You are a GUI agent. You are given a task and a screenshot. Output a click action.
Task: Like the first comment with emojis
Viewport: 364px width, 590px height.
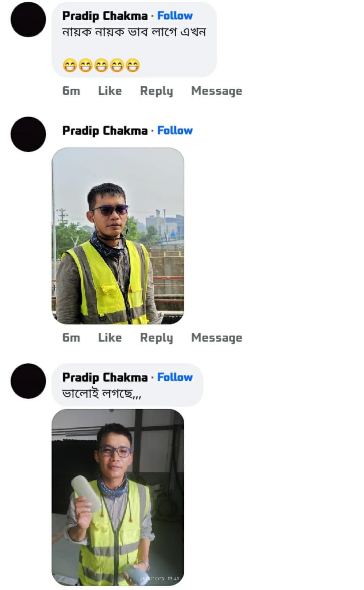coord(110,91)
